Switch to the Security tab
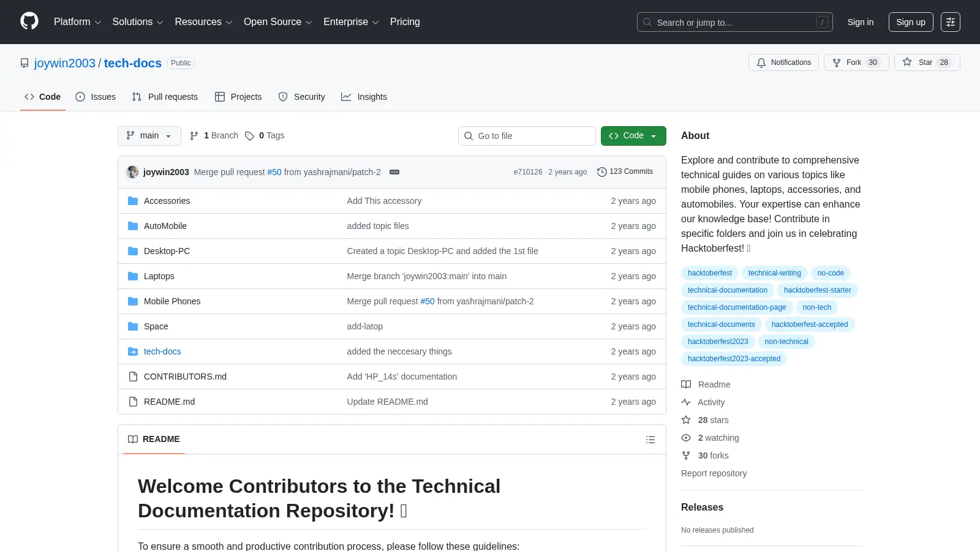This screenshot has height=551, width=980. coord(302,97)
